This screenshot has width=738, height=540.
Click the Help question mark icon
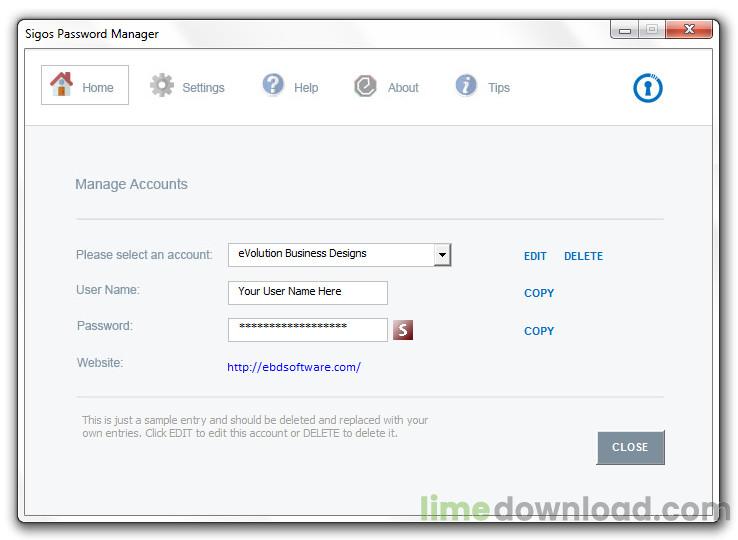click(273, 85)
